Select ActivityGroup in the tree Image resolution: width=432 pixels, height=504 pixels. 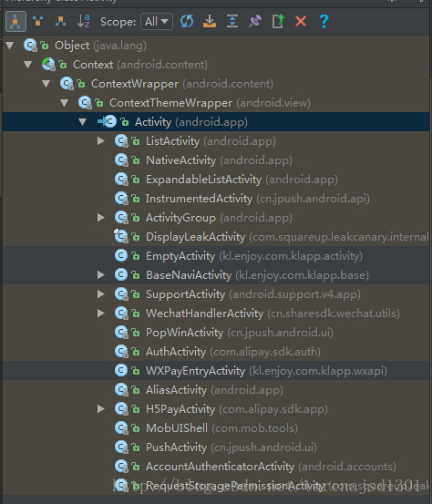point(216,218)
